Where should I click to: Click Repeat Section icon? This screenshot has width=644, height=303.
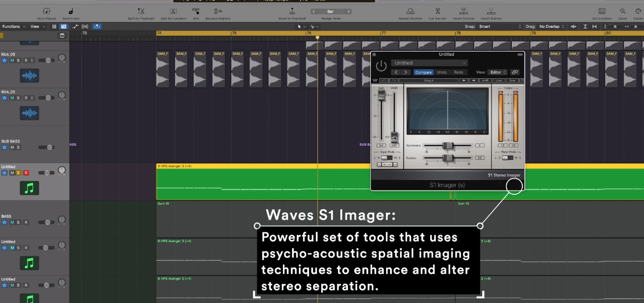click(x=410, y=12)
